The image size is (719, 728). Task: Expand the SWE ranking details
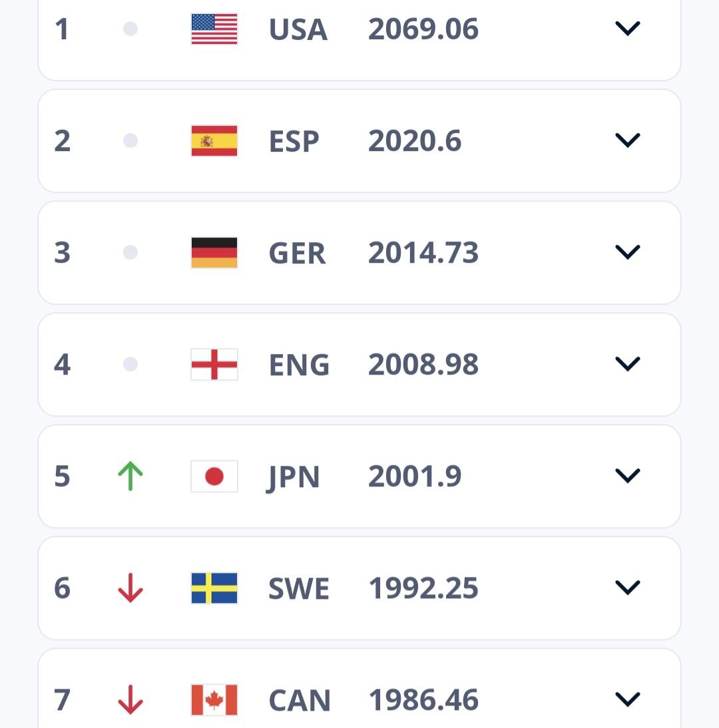tap(627, 588)
